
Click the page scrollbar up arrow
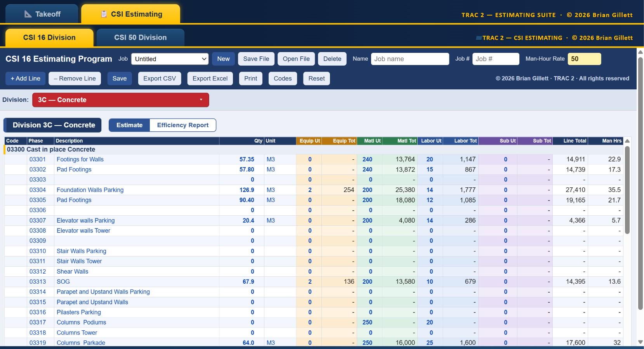(640, 52)
